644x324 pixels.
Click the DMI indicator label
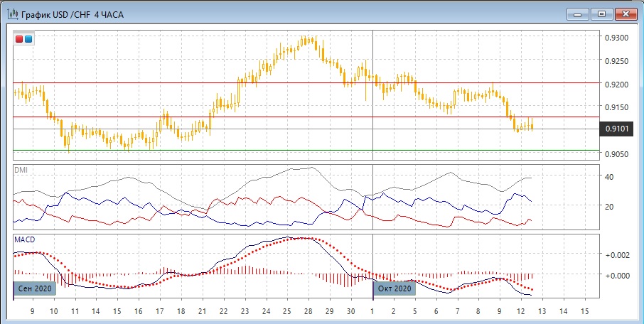coord(22,171)
